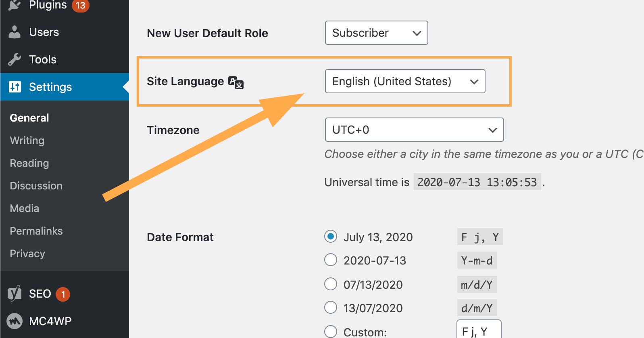Select the 07/13/2020 date format
This screenshot has width=644, height=338.
[x=331, y=284]
